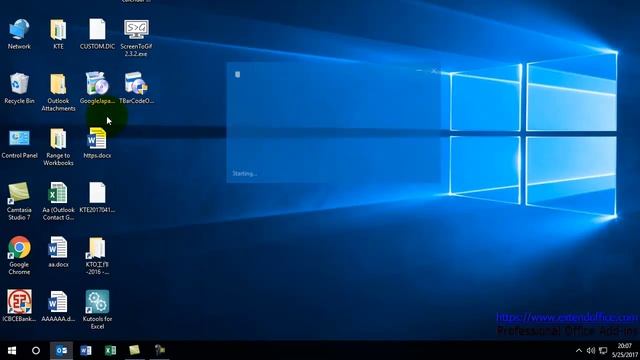Select the aa.docx Word document

pyautogui.click(x=58, y=252)
